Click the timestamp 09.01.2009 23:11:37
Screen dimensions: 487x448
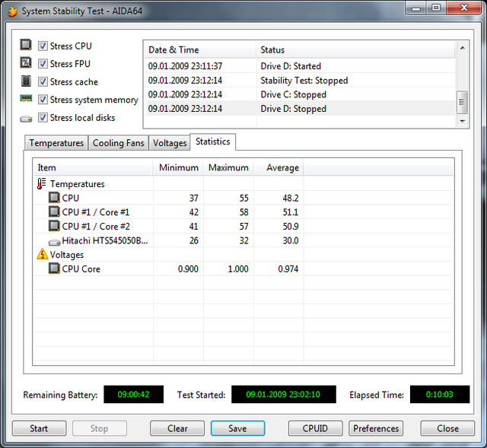[185, 66]
